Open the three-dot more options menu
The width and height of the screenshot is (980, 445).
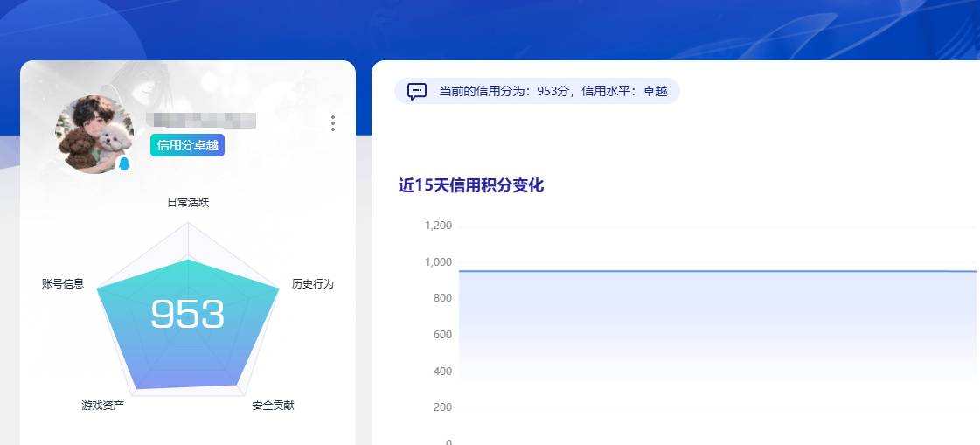[332, 123]
